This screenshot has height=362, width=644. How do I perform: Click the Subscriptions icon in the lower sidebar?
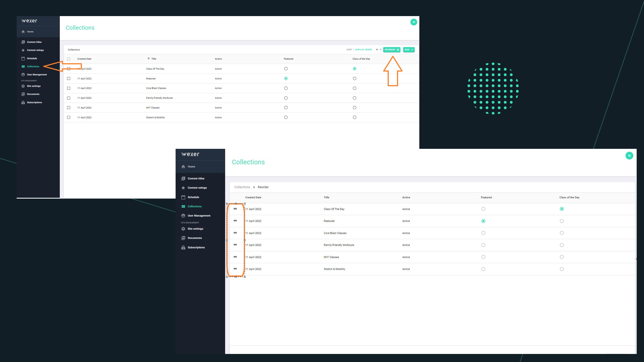pyautogui.click(x=183, y=247)
